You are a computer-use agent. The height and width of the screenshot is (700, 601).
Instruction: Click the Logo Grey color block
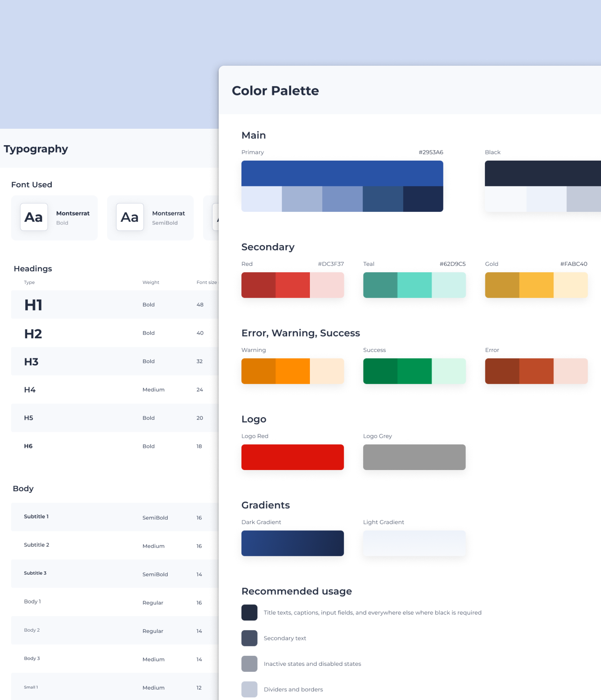point(414,457)
